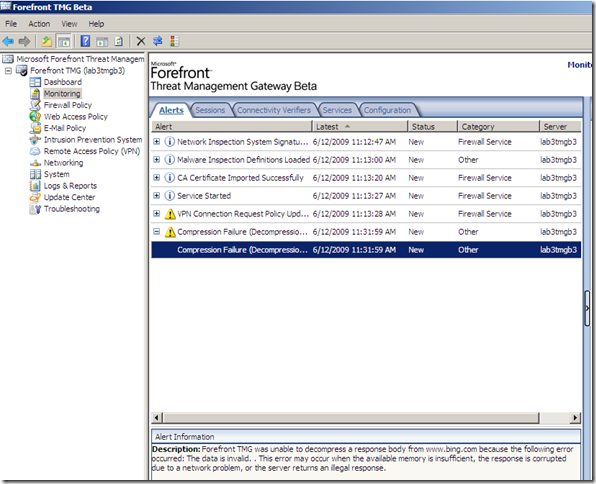Select the Monitoring node
Viewport: 596px width, 484px height.
coord(62,94)
